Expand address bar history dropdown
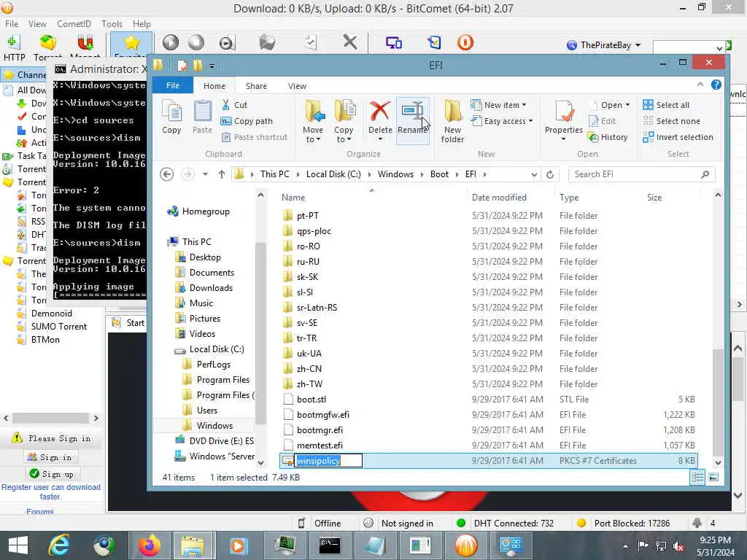 tap(534, 174)
